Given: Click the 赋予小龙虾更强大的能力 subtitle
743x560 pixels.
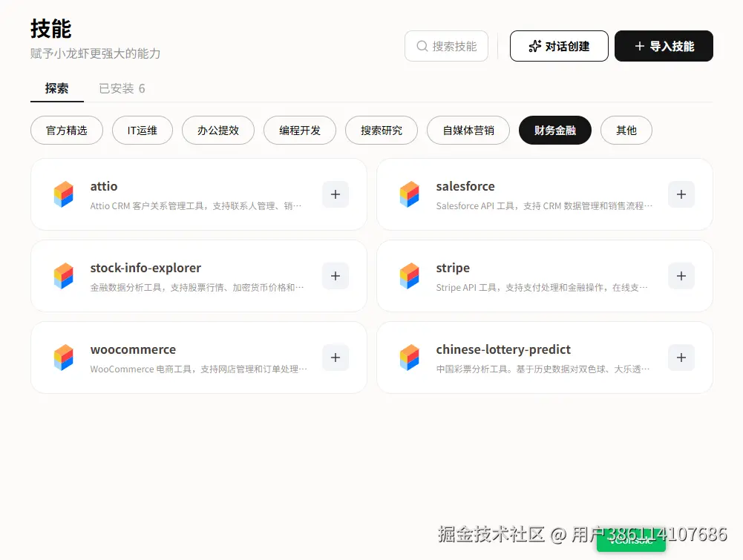Looking at the screenshot, I should pos(95,53).
